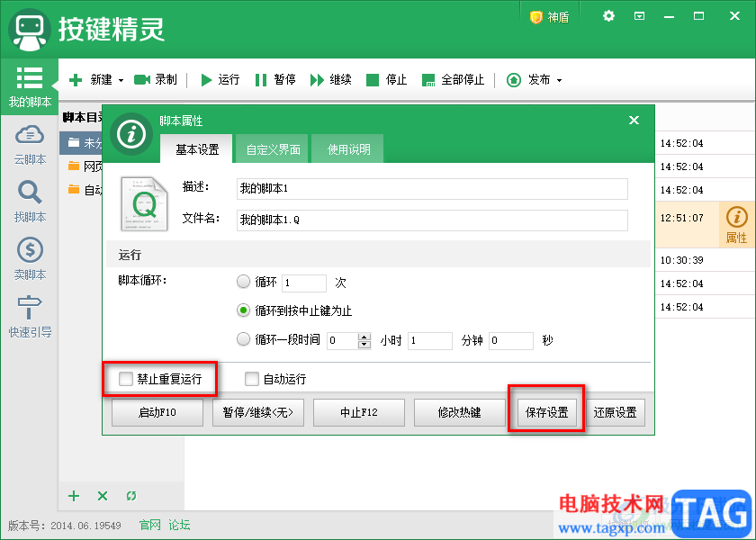Select 循环到按中止键为止 radio button
The height and width of the screenshot is (540, 756).
[244, 310]
